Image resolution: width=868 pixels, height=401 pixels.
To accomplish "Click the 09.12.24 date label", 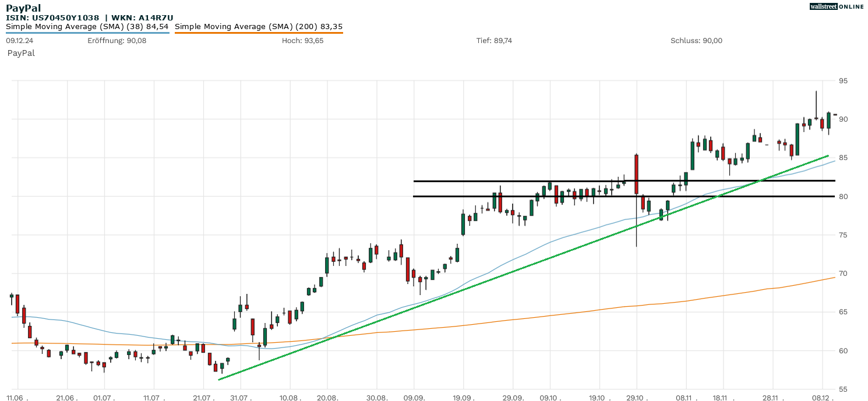I will click(x=19, y=41).
